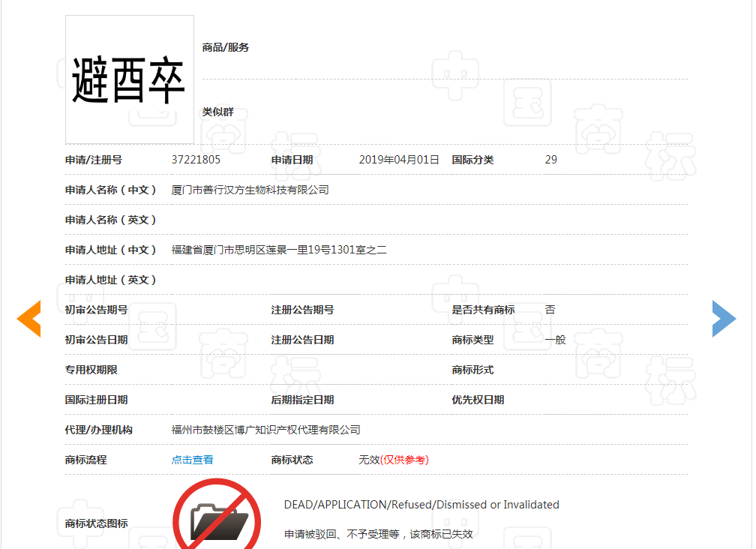Click the 无效(仅供参考) trademark status text

coord(393,460)
